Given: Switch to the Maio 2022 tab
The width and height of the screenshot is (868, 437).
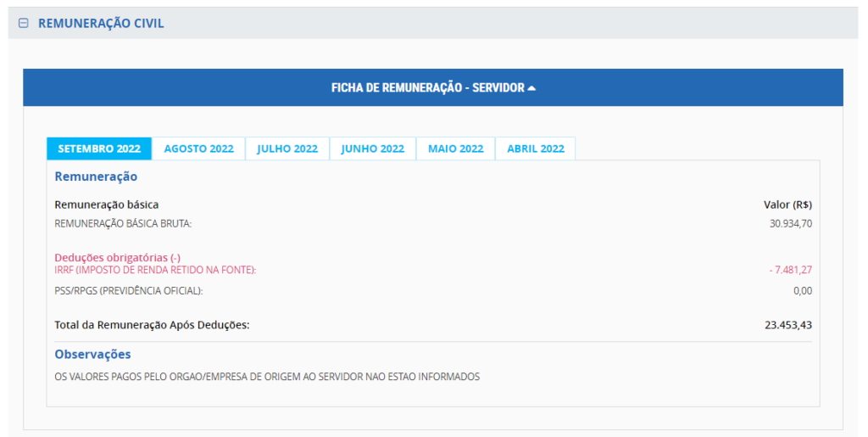Looking at the screenshot, I should (x=455, y=148).
